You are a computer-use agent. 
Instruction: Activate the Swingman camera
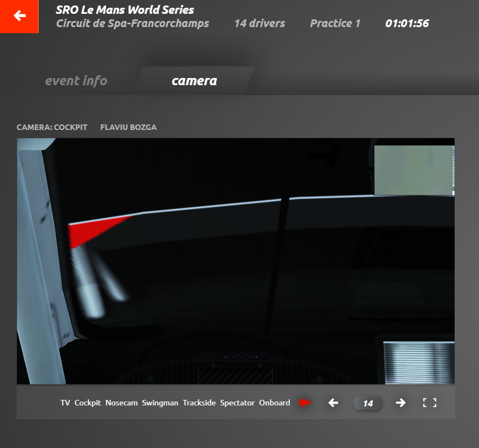(160, 403)
